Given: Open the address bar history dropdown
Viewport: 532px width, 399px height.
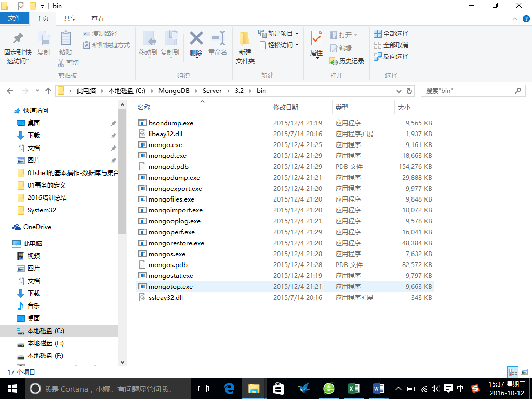Looking at the screenshot, I should pyautogui.click(x=399, y=91).
